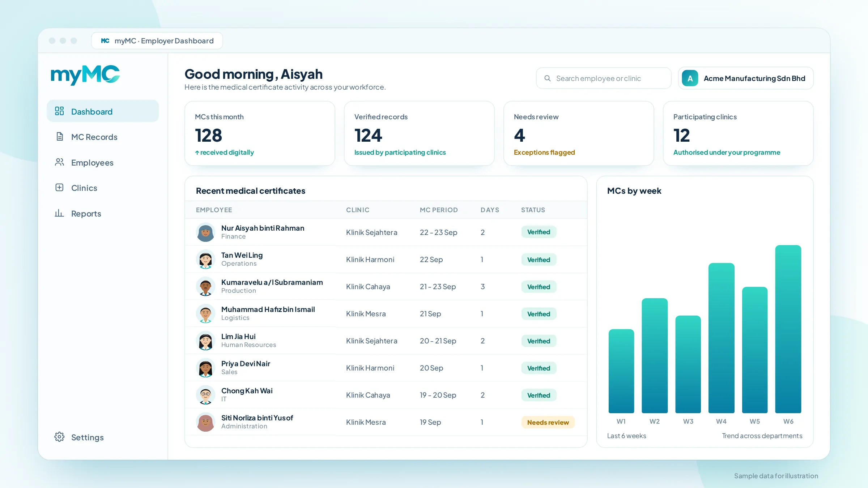This screenshot has height=488, width=868.
Task: Click Nur Aisyah binti Rahman's avatar
Action: coord(206,232)
